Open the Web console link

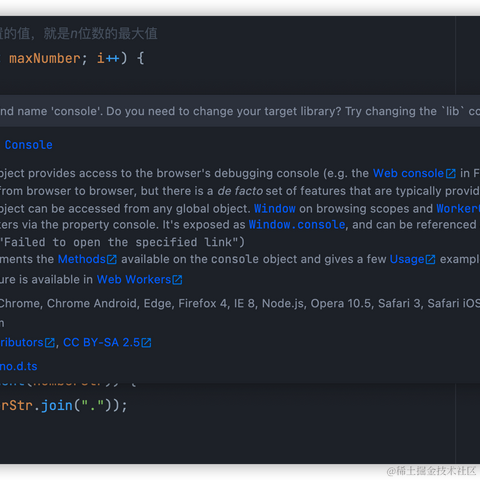click(x=408, y=173)
